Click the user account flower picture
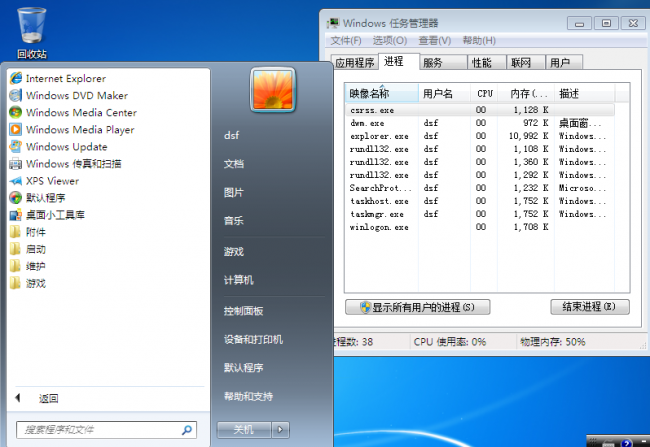The height and width of the screenshot is (447, 650). pos(273,90)
